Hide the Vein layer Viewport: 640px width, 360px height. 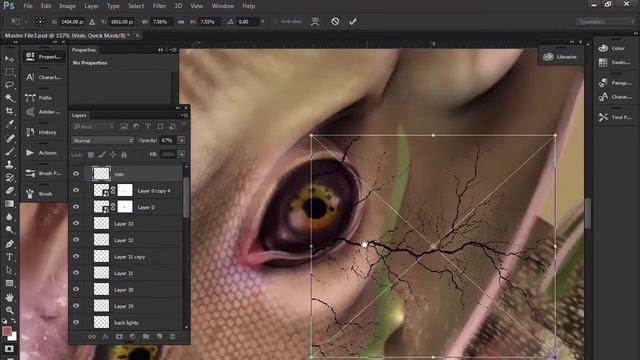tap(76, 174)
